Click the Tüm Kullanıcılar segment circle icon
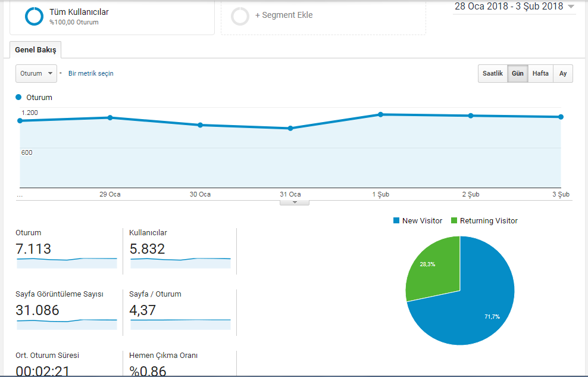 (x=34, y=16)
